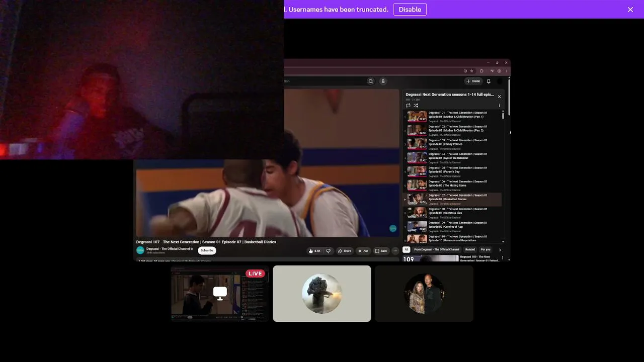Open more actions ellipsis under video
Viewport: 644px width, 362px height.
(x=395, y=251)
